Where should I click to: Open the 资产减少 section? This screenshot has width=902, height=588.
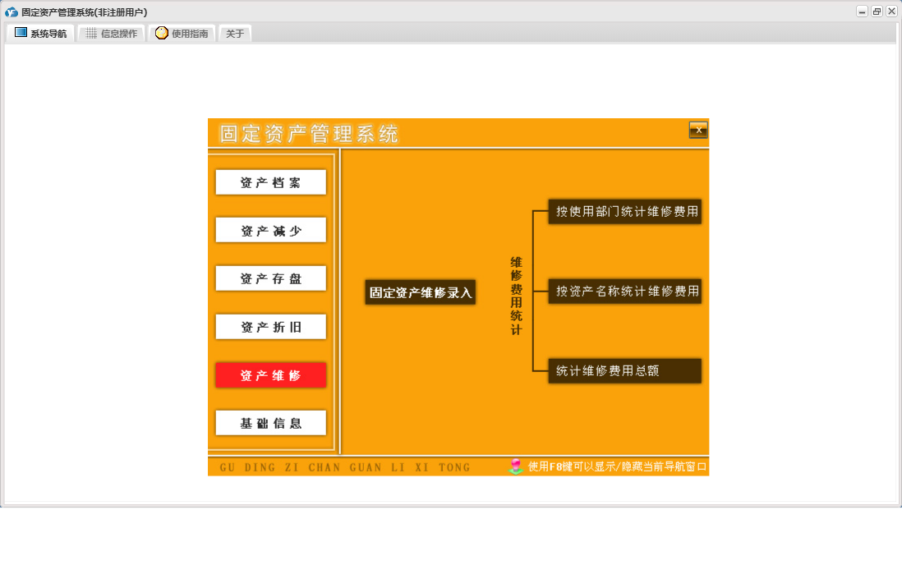coord(271,230)
